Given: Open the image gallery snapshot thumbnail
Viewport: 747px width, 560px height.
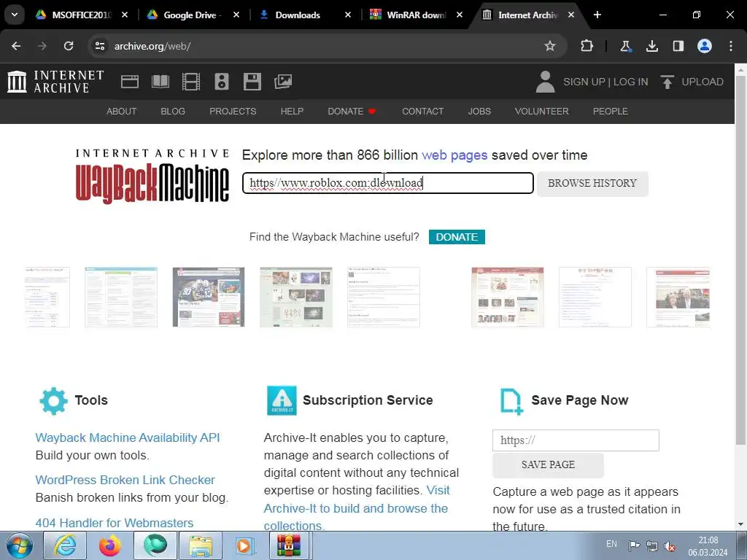Looking at the screenshot, I should click(296, 297).
